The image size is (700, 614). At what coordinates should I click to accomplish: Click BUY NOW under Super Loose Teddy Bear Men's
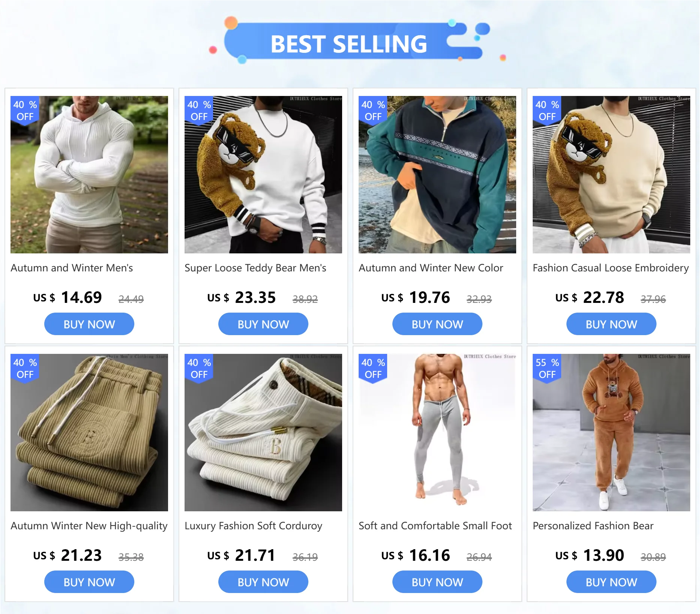pos(263,324)
